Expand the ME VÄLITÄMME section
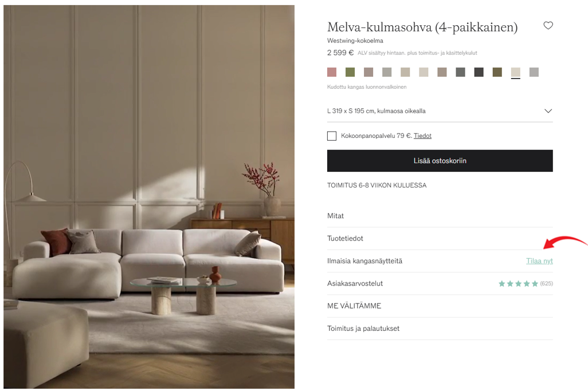 click(x=440, y=306)
